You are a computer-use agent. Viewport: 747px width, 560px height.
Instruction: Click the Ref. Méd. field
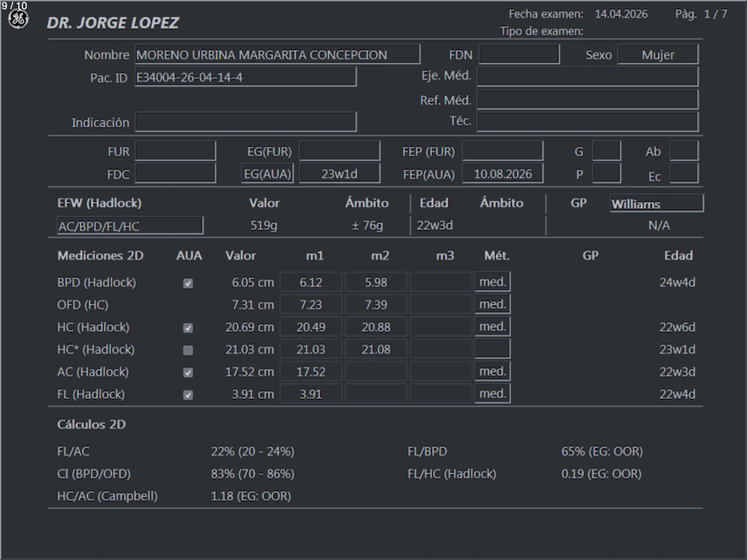[x=587, y=100]
